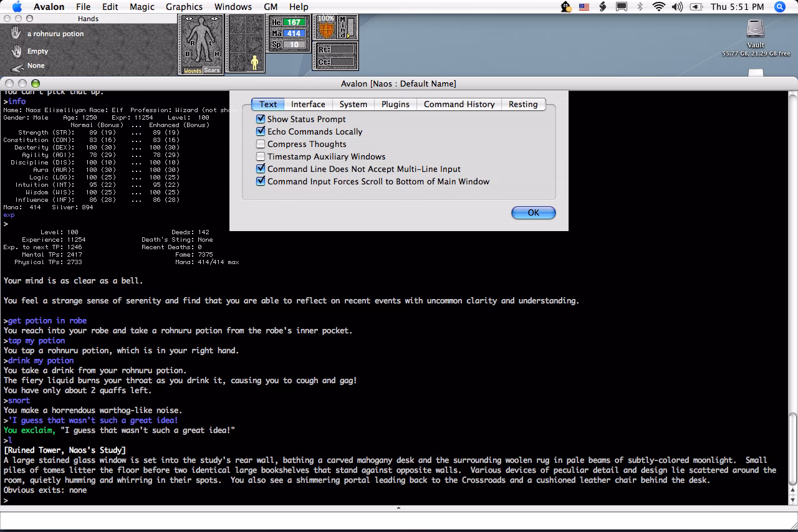Click OK to close the preferences sheet
798x532 pixels.
pyautogui.click(x=533, y=212)
